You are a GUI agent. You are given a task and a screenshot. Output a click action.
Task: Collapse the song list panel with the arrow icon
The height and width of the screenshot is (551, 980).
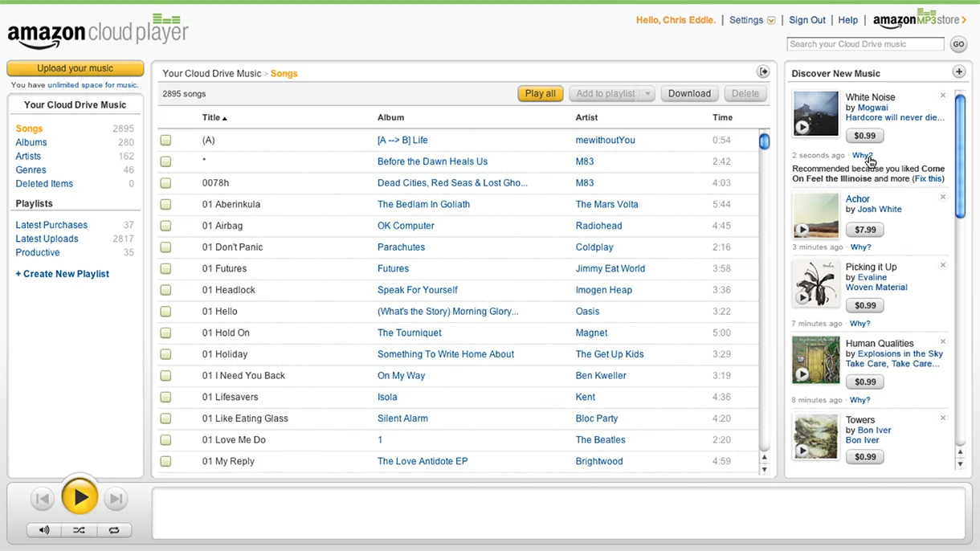click(764, 72)
